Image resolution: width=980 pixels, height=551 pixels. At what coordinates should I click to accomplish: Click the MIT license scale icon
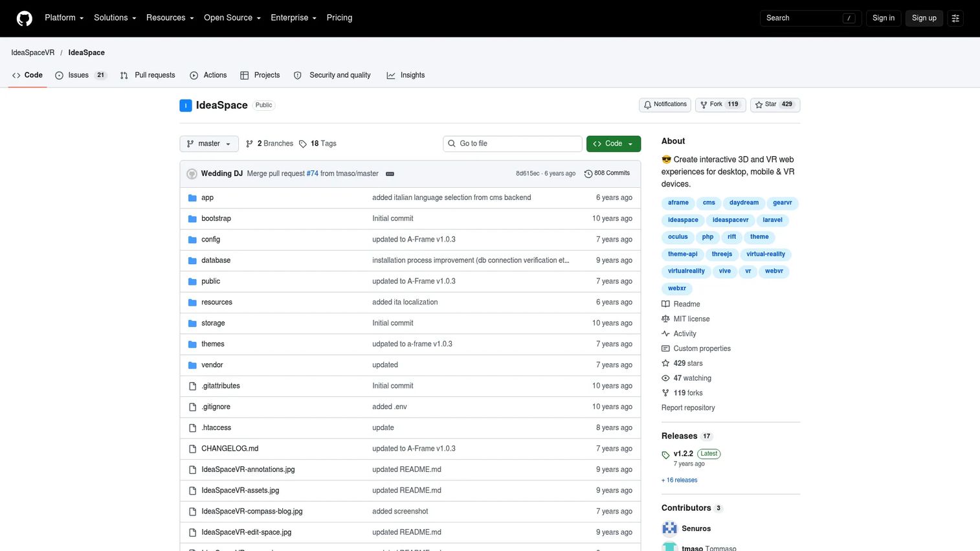click(x=665, y=319)
